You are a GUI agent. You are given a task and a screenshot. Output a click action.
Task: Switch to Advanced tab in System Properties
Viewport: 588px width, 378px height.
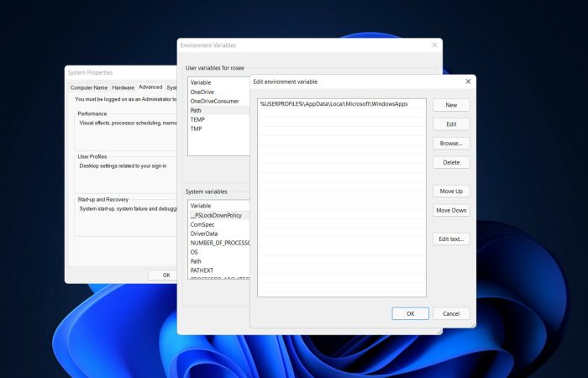tap(150, 87)
